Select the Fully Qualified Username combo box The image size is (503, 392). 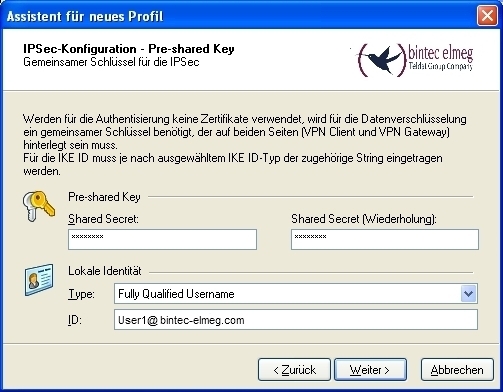tap(296, 294)
